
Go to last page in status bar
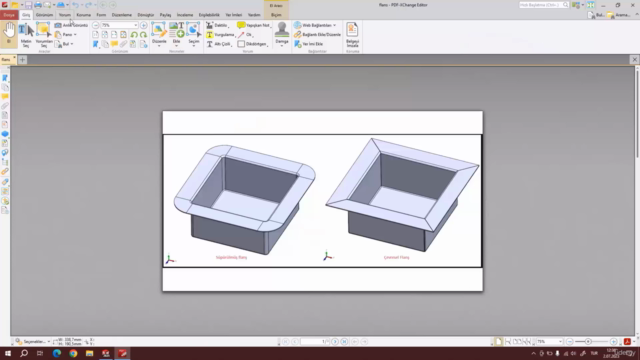coord(344,342)
